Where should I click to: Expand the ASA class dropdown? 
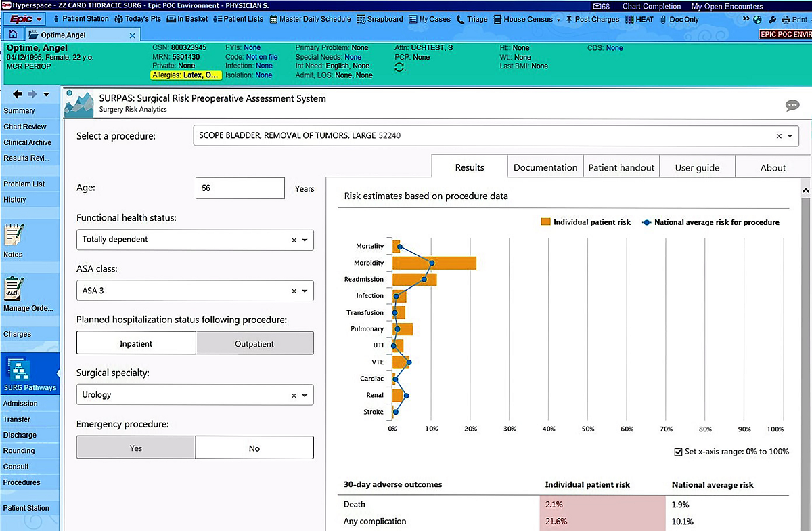pyautogui.click(x=304, y=291)
